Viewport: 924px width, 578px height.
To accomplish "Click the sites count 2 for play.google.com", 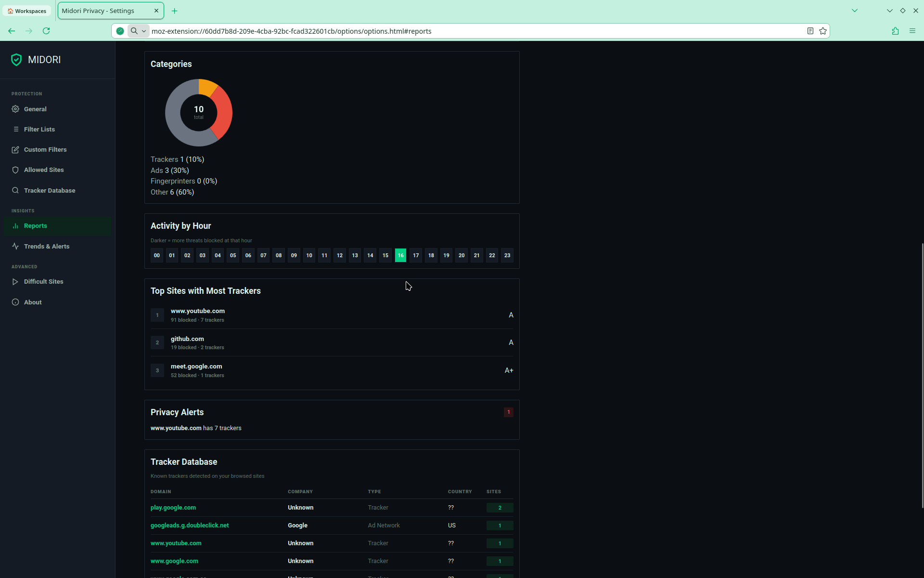I will click(x=500, y=508).
